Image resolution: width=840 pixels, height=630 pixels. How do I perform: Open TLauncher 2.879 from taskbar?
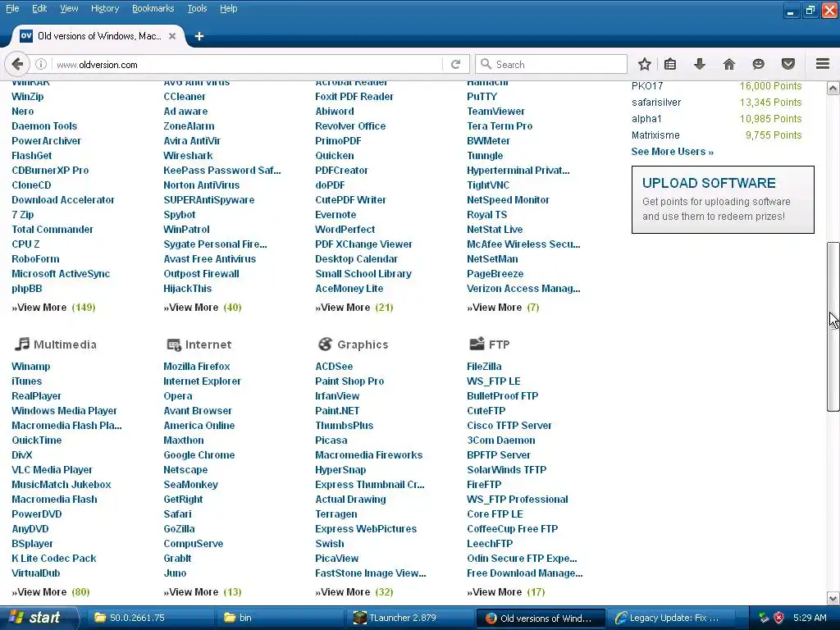point(410,618)
